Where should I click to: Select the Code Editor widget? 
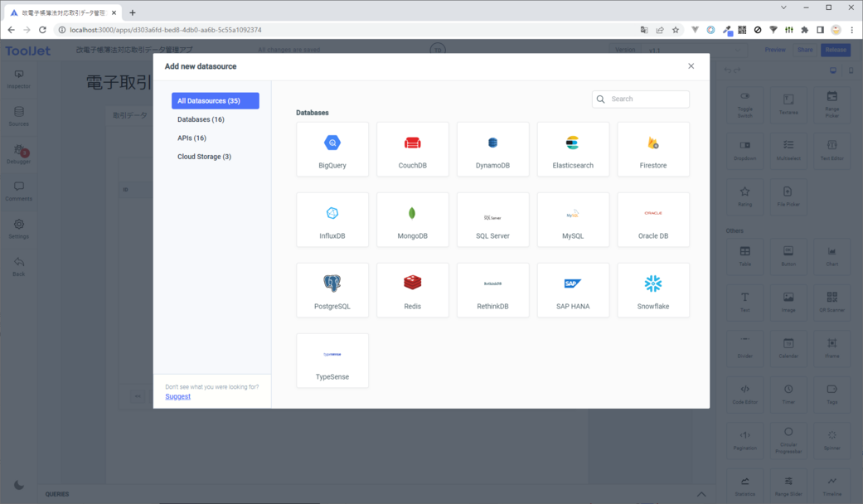click(744, 394)
